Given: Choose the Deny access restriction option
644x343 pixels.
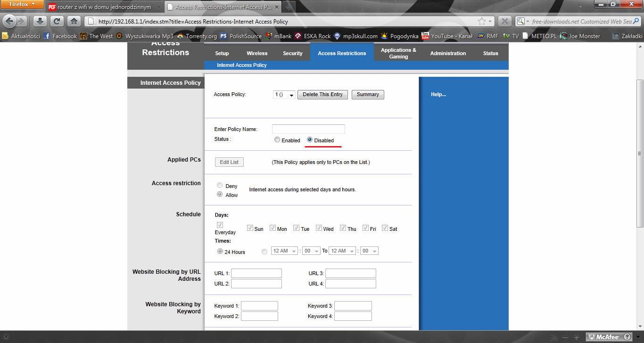Looking at the screenshot, I should click(220, 186).
